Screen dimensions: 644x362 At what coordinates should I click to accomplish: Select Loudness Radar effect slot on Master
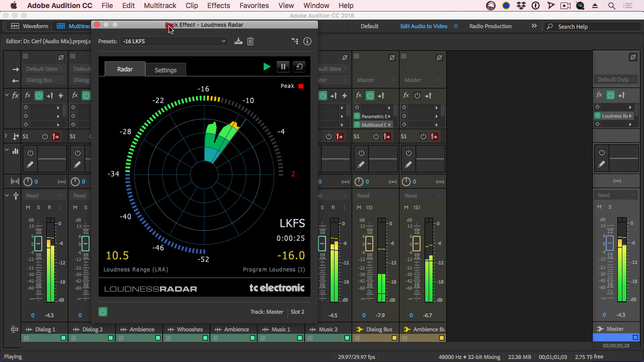(615, 116)
